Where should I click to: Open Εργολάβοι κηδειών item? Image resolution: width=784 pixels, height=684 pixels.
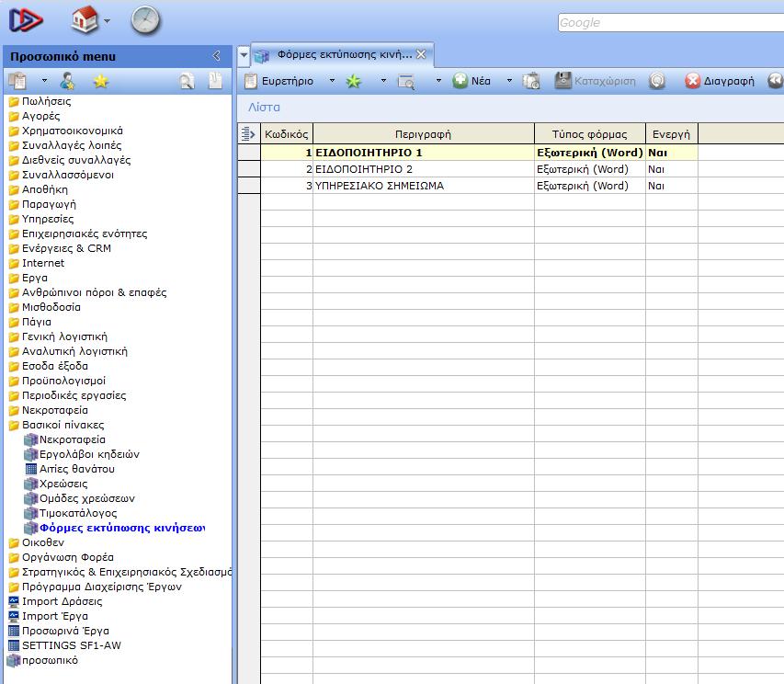click(x=83, y=454)
